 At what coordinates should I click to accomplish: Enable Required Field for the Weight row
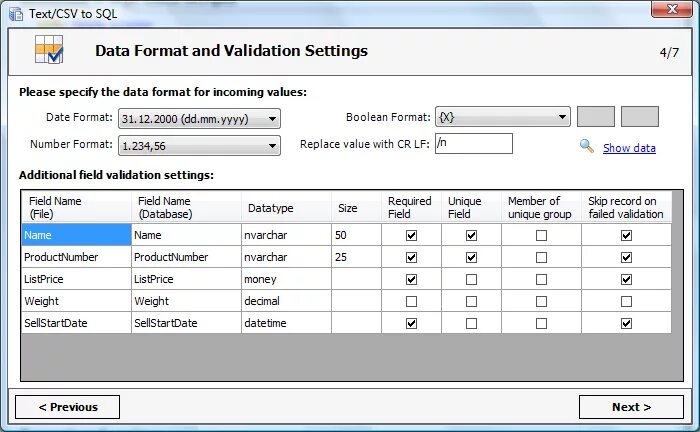point(411,301)
